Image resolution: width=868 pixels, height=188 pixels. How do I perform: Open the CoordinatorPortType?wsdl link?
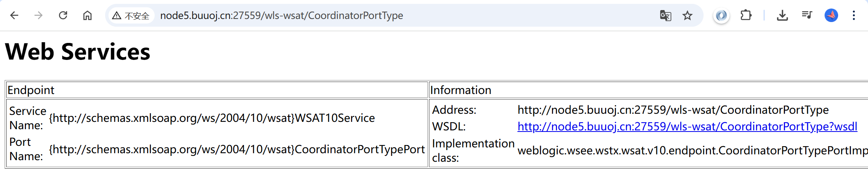click(x=687, y=126)
